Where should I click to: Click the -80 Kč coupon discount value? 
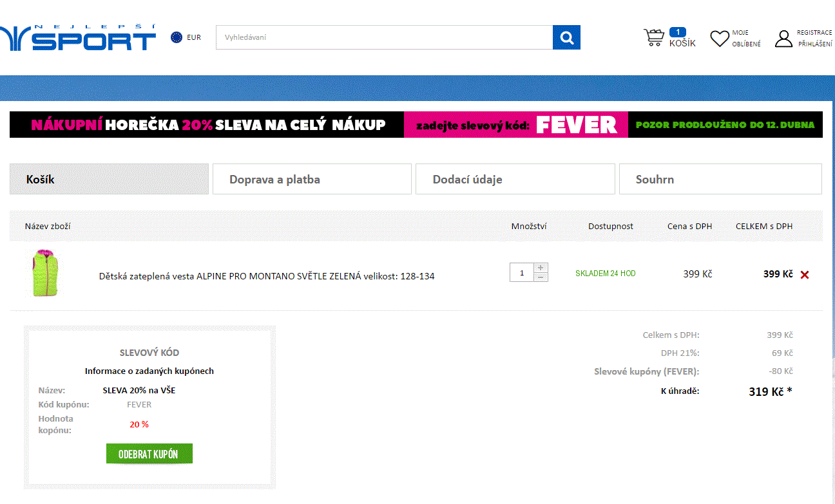(x=781, y=371)
